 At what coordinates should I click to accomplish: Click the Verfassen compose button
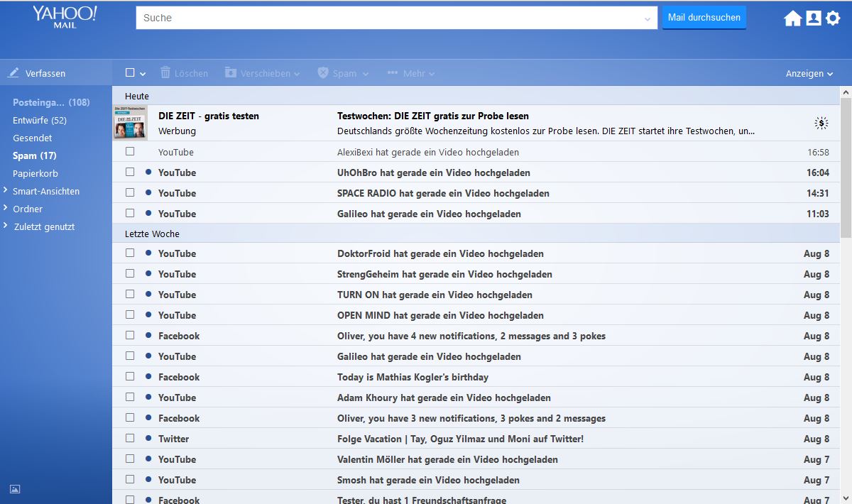[x=56, y=73]
